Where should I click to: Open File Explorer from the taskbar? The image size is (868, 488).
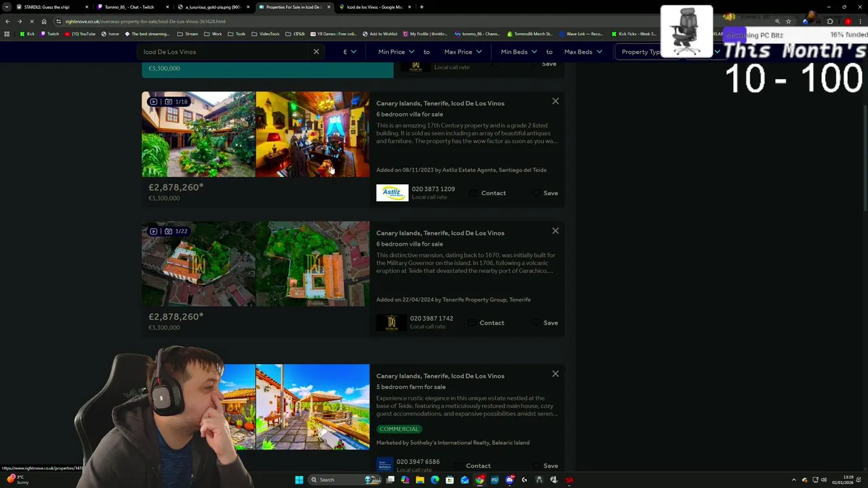tap(420, 480)
